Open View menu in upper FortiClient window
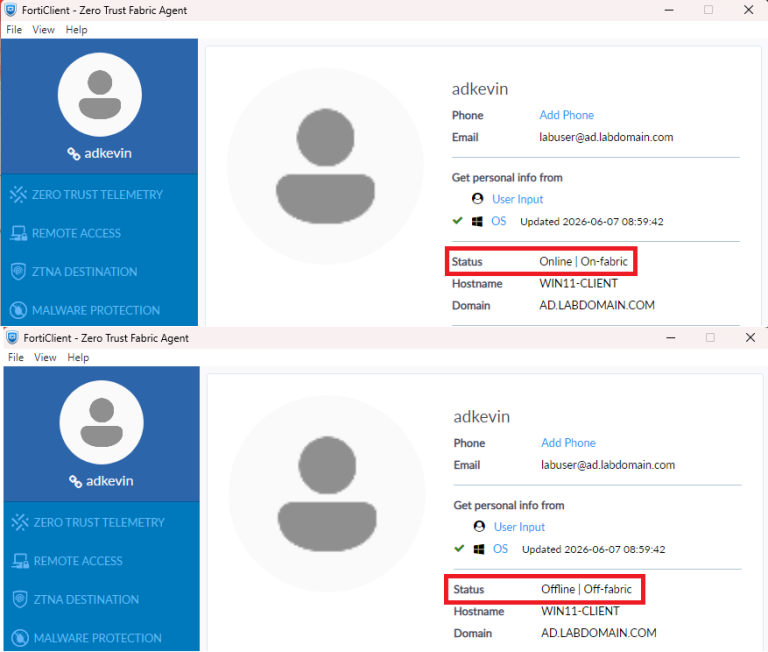Image resolution: width=768 pixels, height=652 pixels. 43,30
